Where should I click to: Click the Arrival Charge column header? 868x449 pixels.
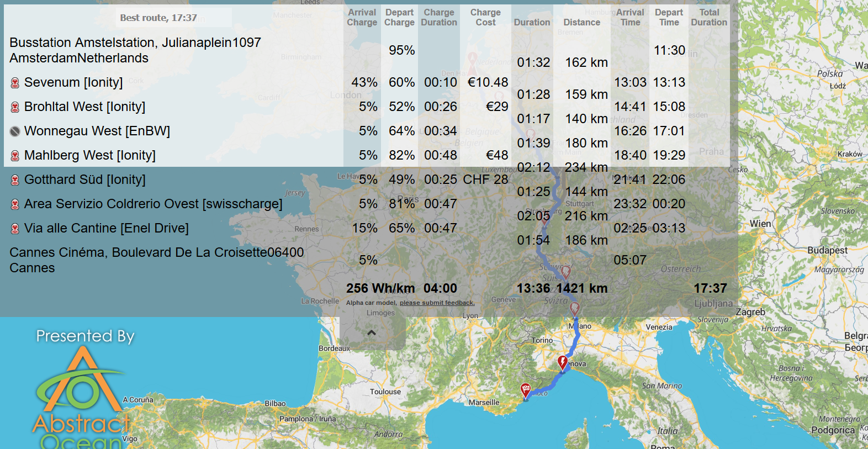[362, 17]
